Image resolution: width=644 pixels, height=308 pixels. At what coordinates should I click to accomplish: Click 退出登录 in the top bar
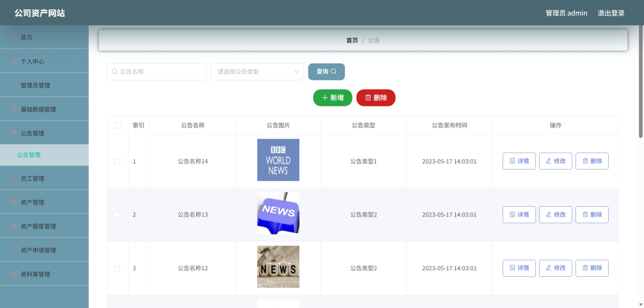[x=611, y=13]
